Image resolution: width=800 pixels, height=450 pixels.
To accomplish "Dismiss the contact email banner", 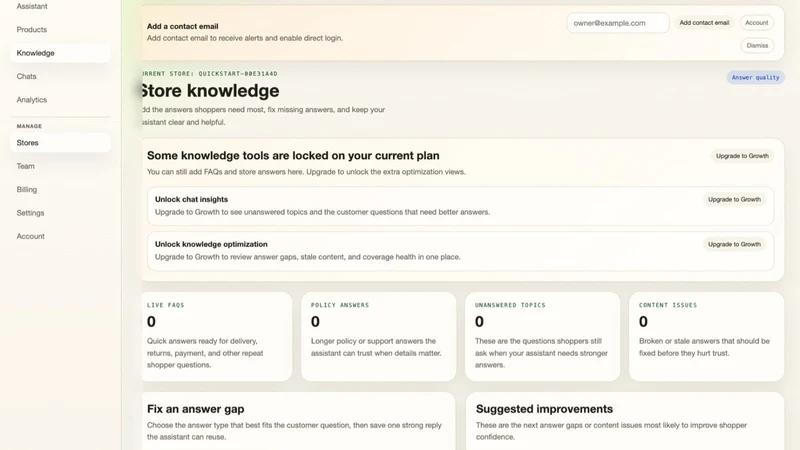I will (757, 45).
